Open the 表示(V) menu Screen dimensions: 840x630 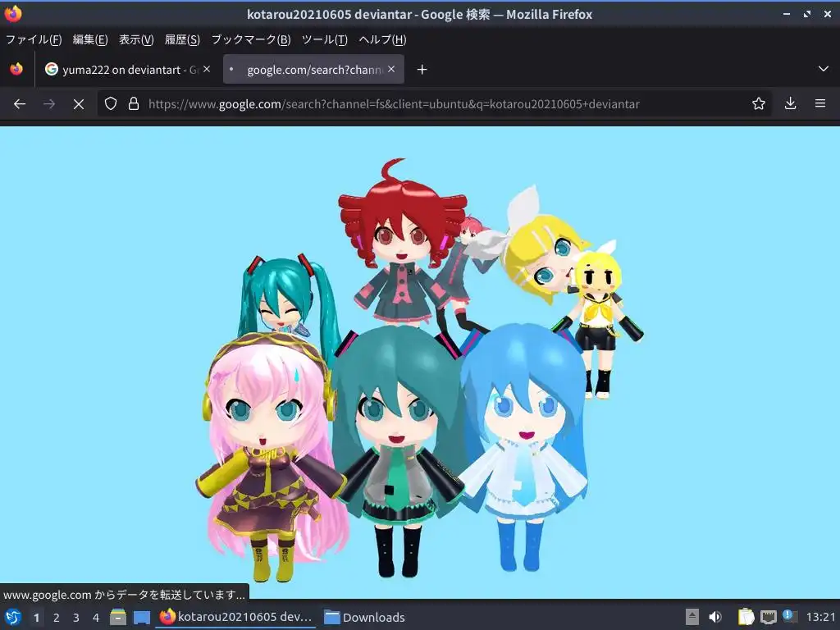pos(136,39)
